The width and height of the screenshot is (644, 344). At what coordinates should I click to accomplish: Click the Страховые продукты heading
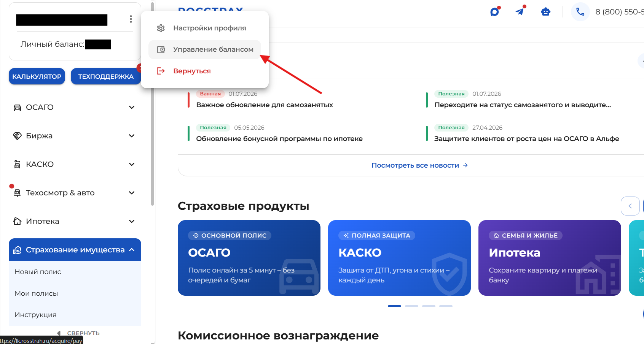coord(244,206)
